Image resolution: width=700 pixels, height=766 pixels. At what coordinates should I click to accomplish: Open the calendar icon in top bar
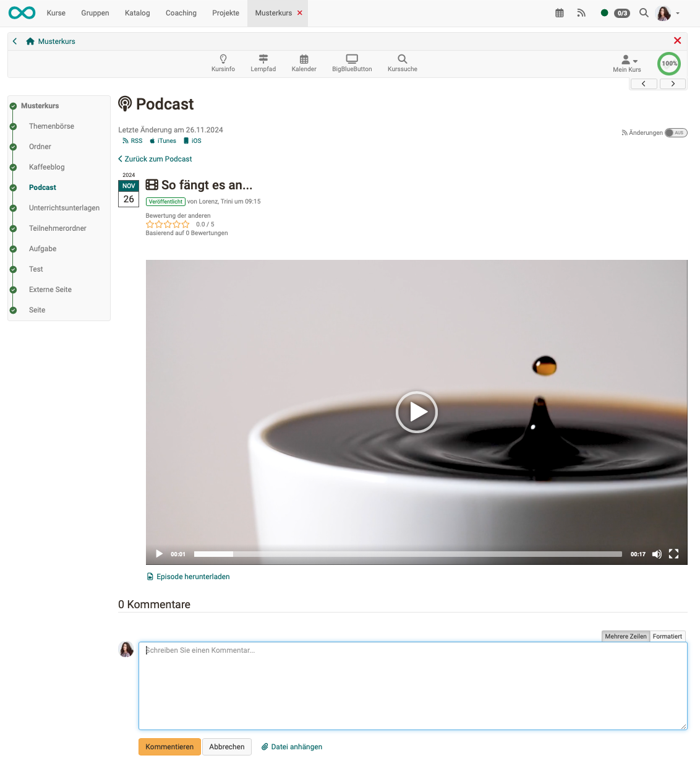click(560, 13)
